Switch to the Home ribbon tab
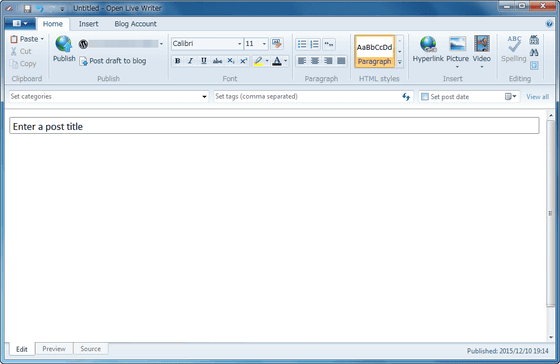 pos(53,24)
